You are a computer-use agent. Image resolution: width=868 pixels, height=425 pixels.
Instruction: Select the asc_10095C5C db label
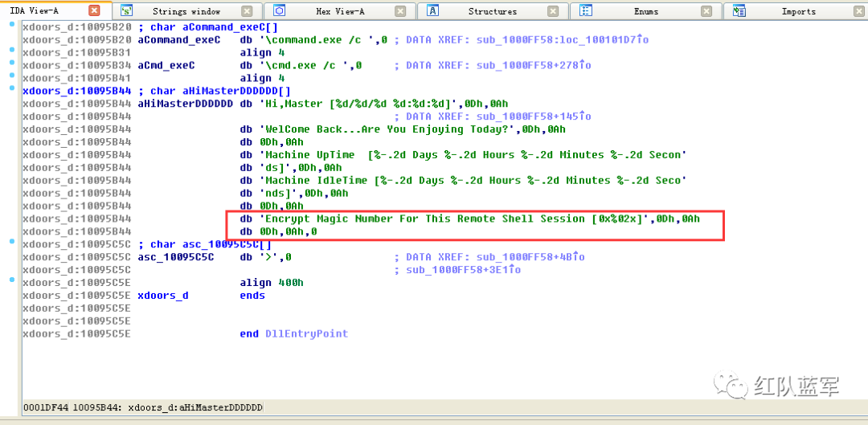175,257
